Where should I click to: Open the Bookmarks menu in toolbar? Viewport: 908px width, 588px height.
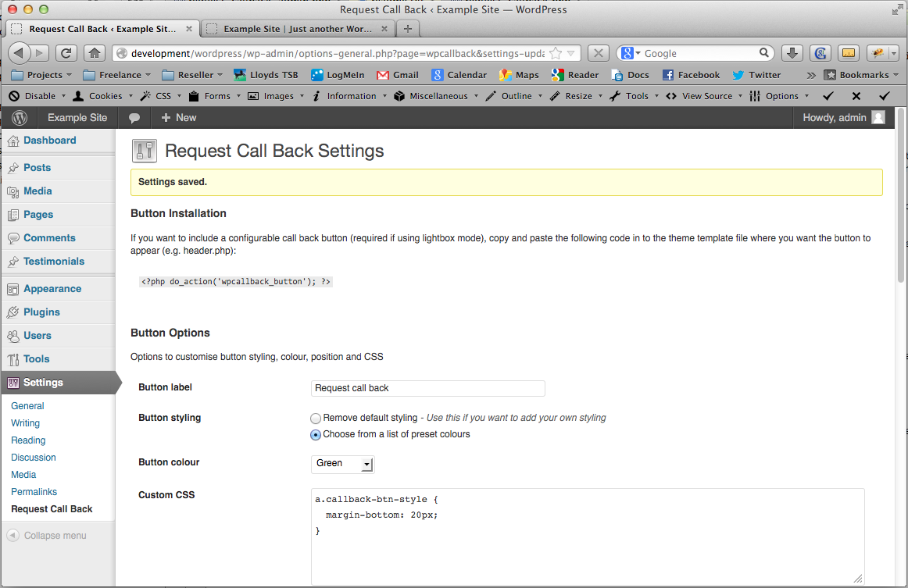pos(861,75)
